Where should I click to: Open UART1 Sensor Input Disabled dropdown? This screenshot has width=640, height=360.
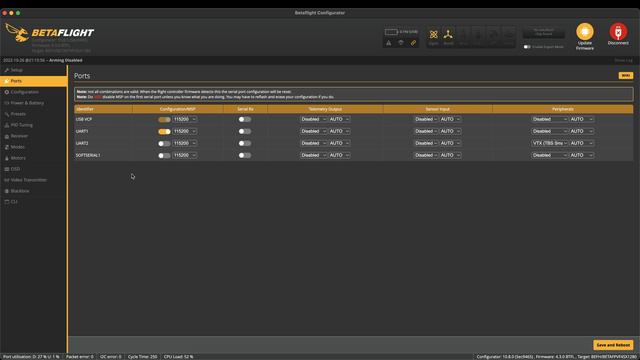426,131
